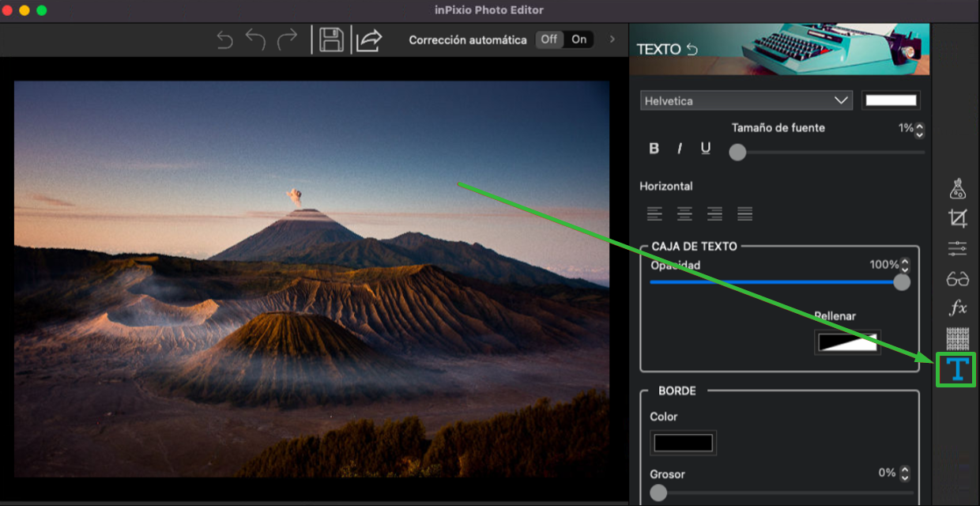
Task: Open the black border Color swatch
Action: [x=684, y=443]
